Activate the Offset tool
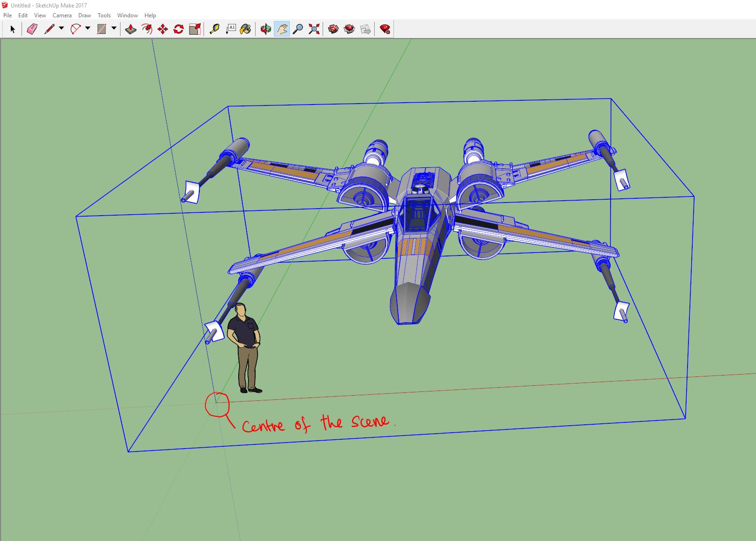756x541 pixels. point(147,29)
